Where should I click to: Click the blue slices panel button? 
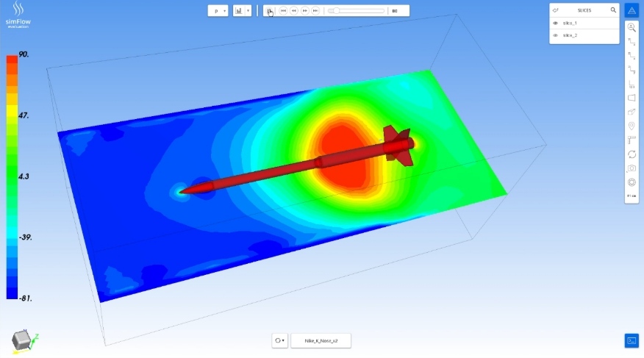[632, 10]
